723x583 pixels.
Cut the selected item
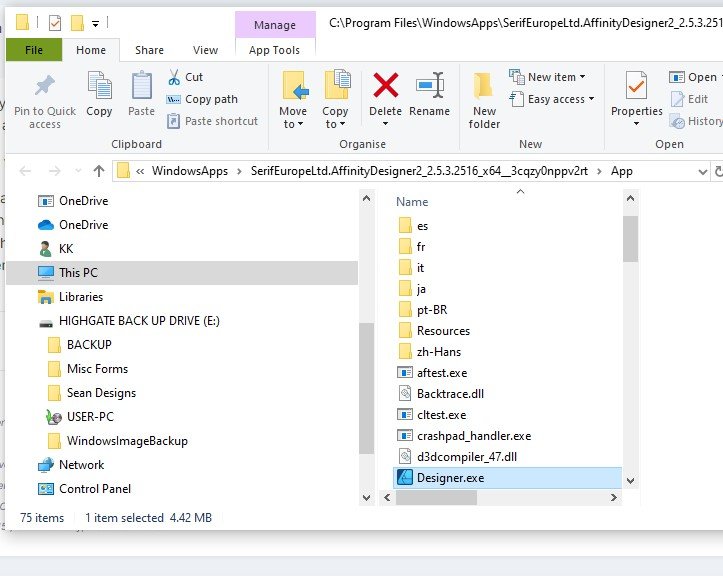pyautogui.click(x=185, y=77)
